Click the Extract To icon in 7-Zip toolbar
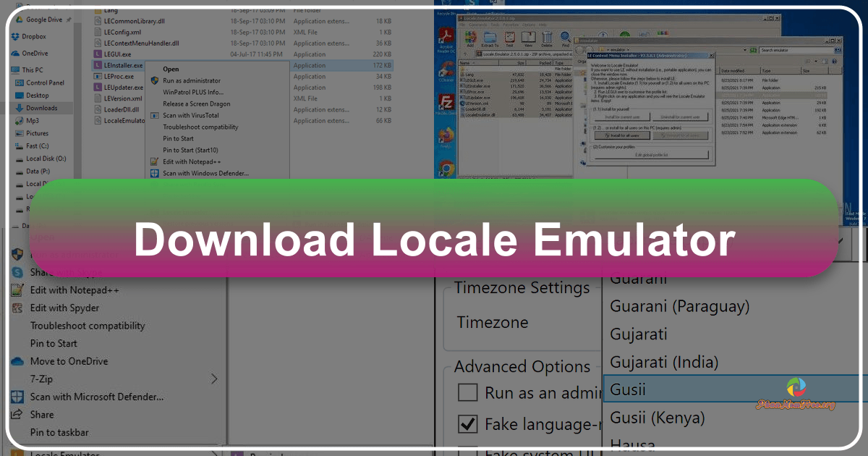Viewport: 868px width, 456px height. pyautogui.click(x=489, y=38)
